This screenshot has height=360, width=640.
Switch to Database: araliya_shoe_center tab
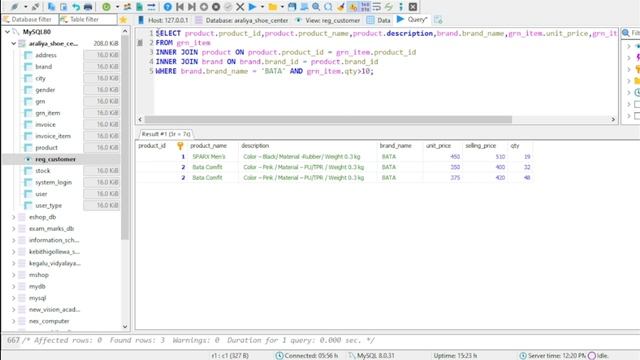coord(242,20)
